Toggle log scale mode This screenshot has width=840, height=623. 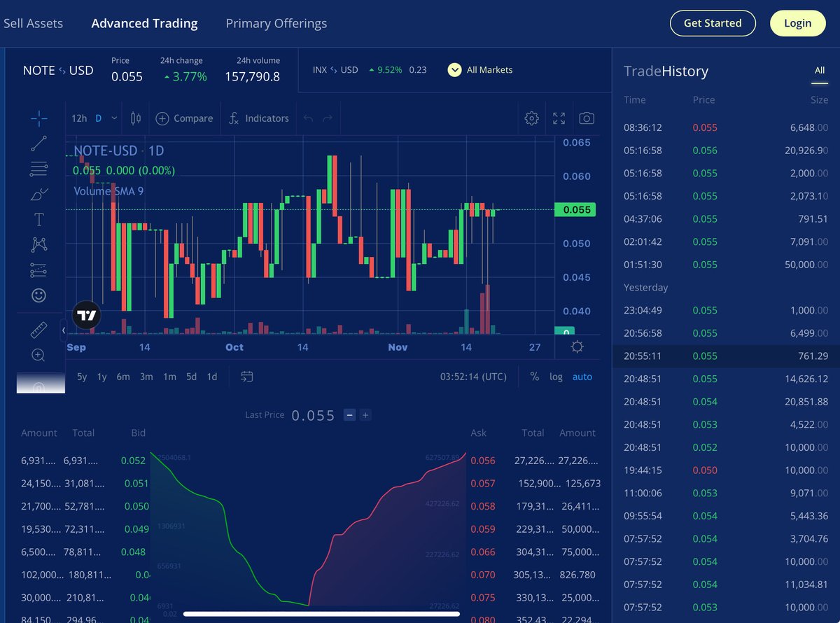click(x=556, y=377)
